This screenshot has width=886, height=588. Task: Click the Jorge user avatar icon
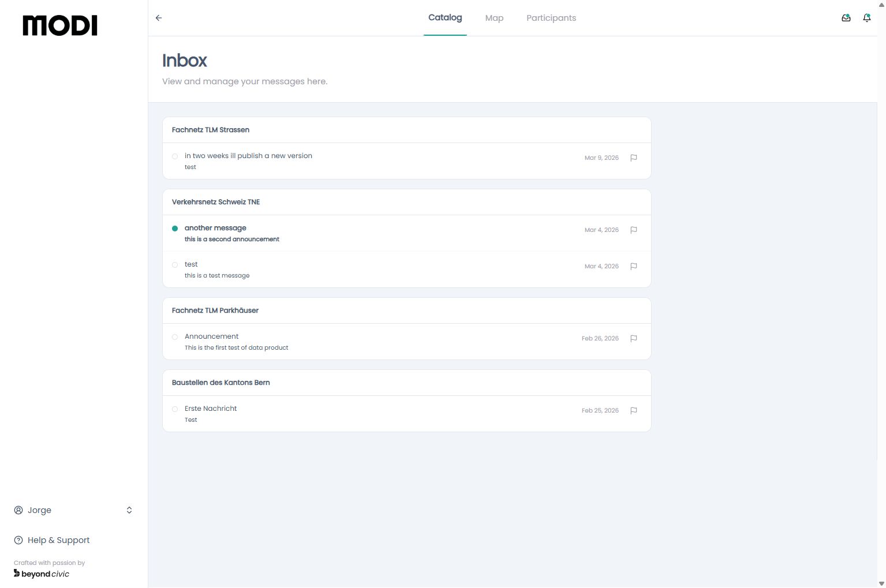coord(18,510)
